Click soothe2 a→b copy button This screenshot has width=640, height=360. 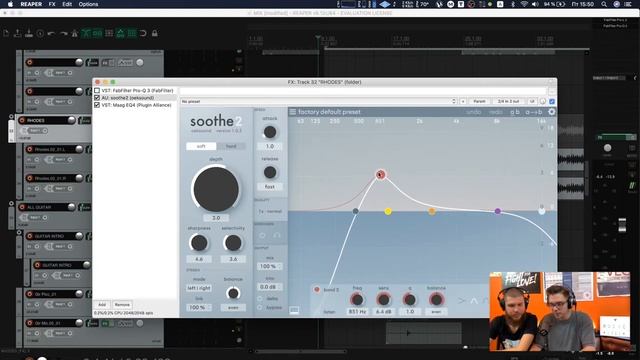[534, 112]
